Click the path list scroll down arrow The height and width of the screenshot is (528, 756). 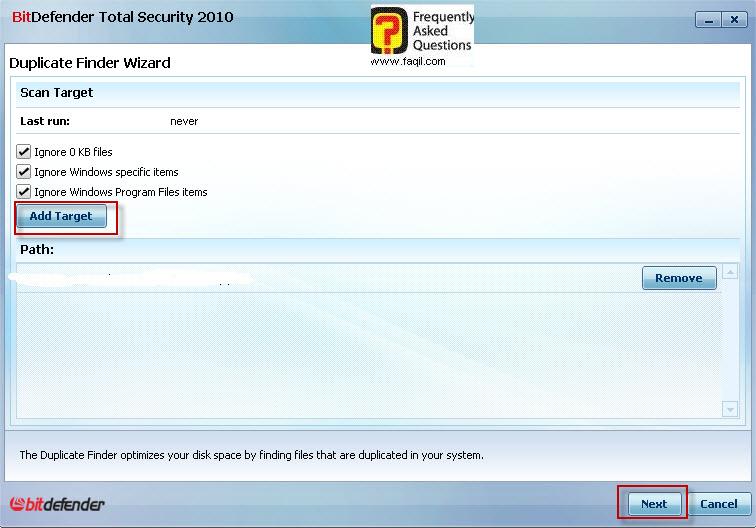pos(730,409)
